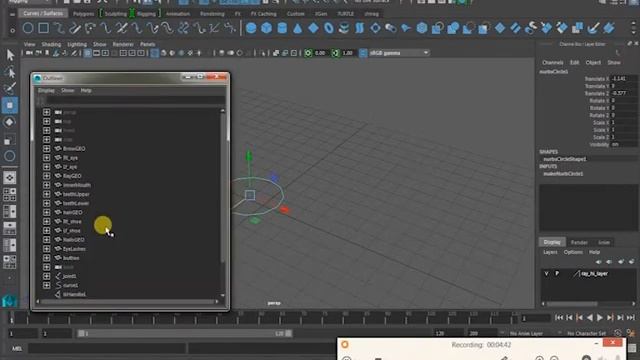Open the Shading viewport menu
The height and width of the screenshot is (360, 640).
tap(51, 44)
